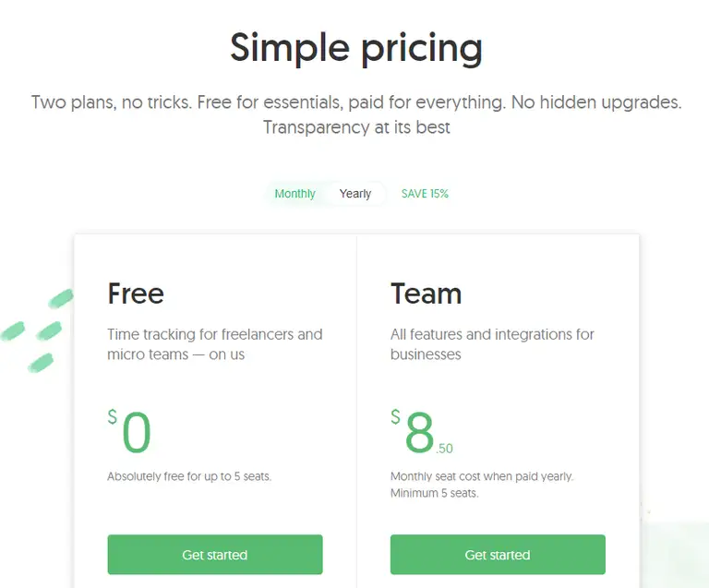Screen dimensions: 709x588
Task: Click the .50 cents next to Team price
Action: point(445,450)
